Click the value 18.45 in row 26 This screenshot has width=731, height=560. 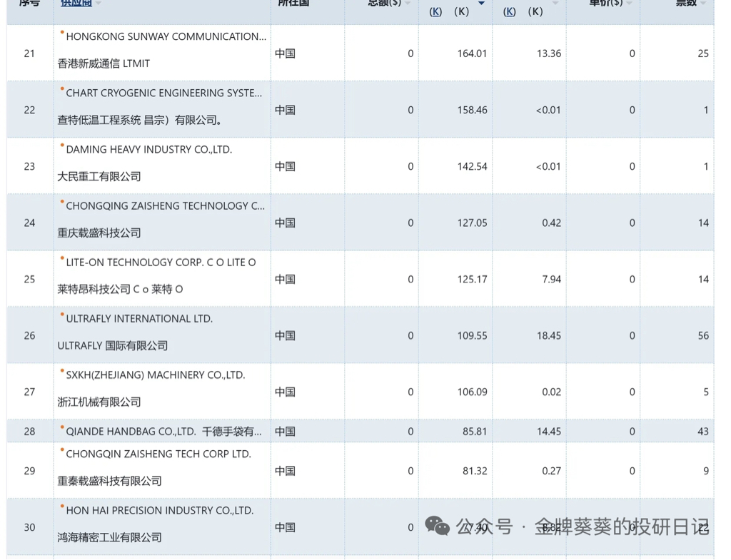point(549,335)
